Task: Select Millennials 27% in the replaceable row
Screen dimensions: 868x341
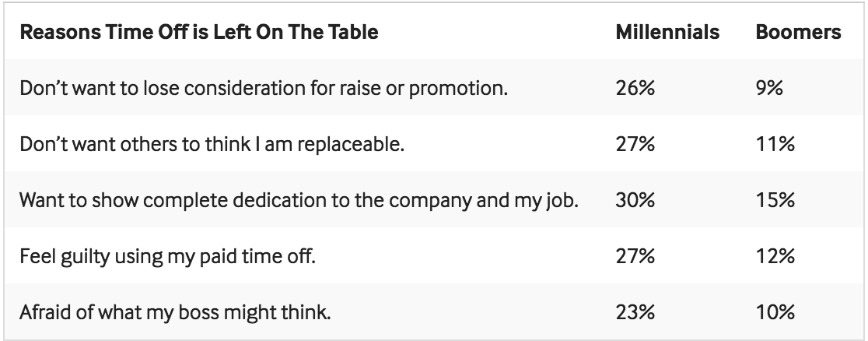Action: click(x=635, y=144)
